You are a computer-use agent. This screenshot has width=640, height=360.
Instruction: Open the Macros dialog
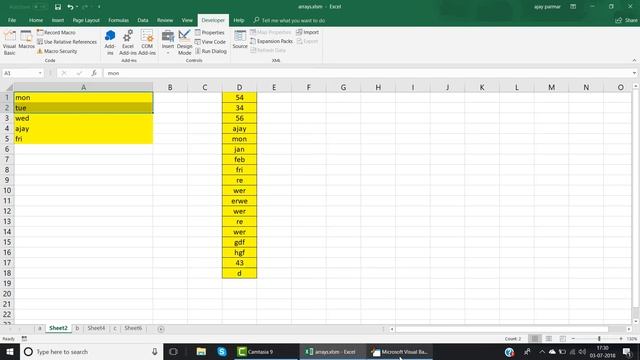coord(27,40)
